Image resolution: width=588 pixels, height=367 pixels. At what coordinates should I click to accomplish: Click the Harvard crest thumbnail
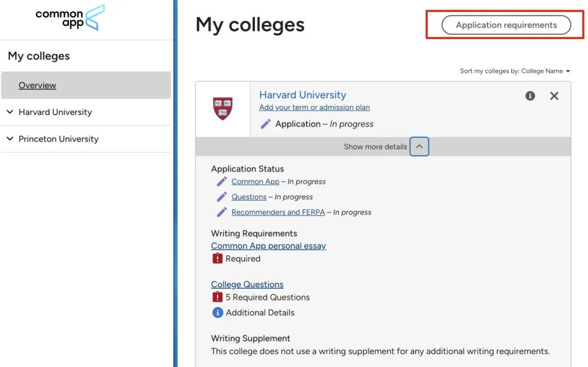coord(223,109)
